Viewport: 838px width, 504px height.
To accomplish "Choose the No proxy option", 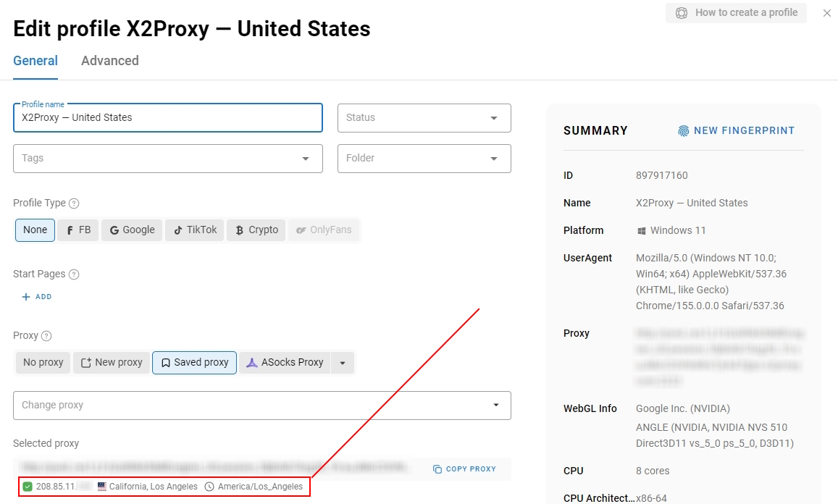I will 43,362.
